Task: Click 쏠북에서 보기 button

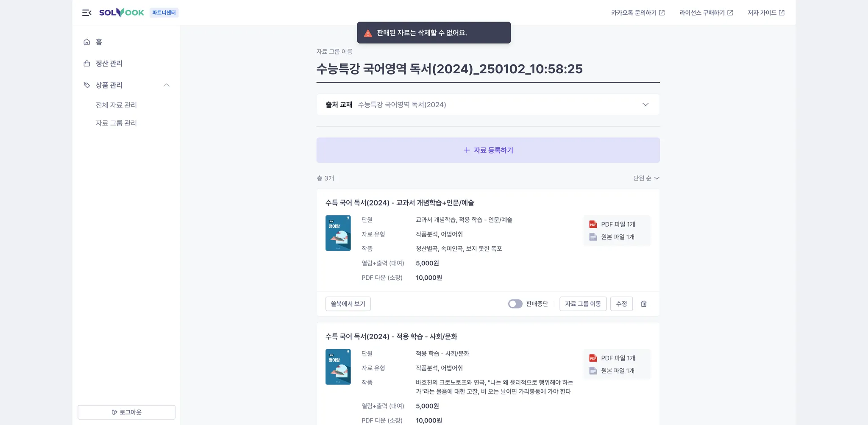Action: click(348, 304)
